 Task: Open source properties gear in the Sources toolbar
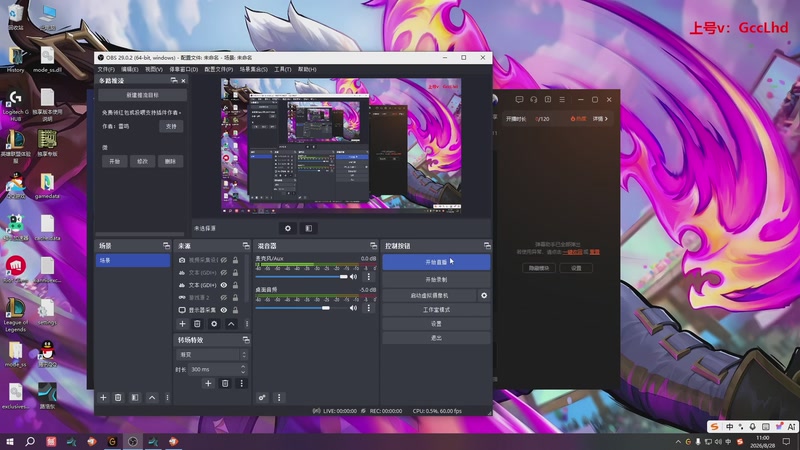pyautogui.click(x=214, y=323)
